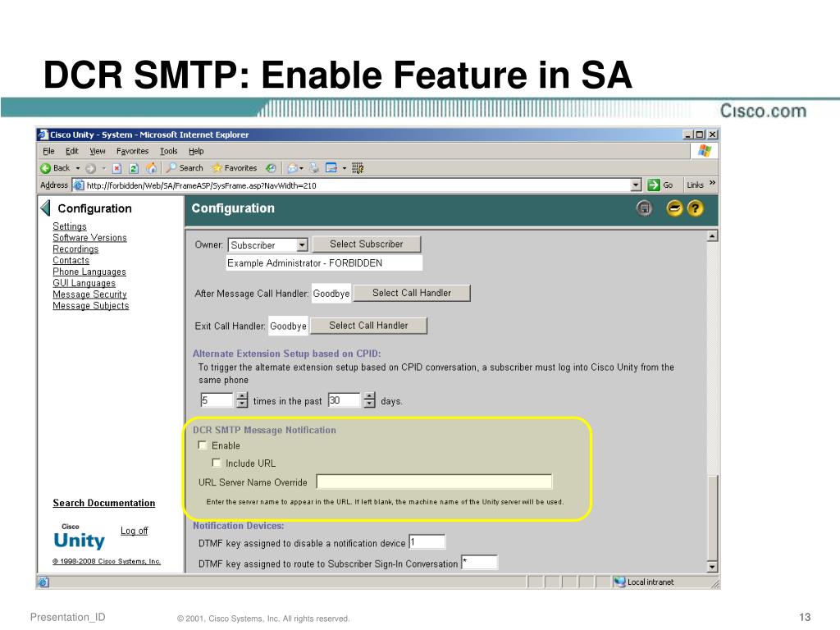
Task: Open the Edit menu
Action: (72, 151)
